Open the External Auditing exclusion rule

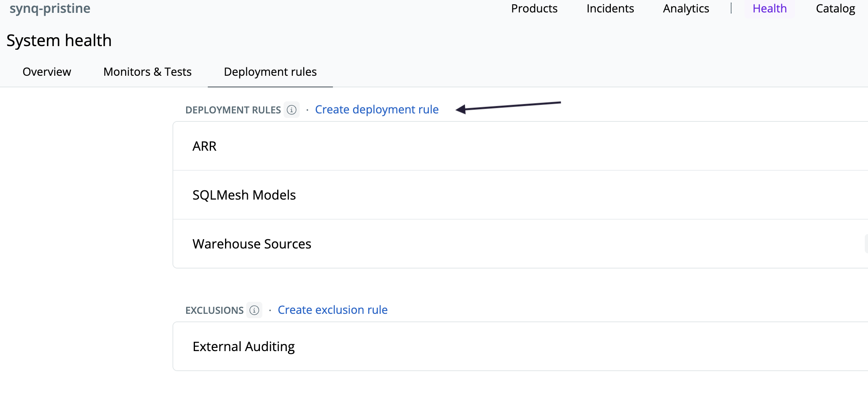(243, 347)
